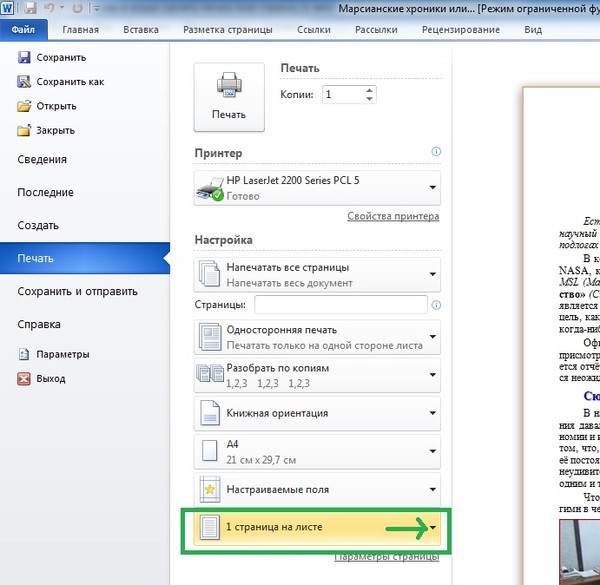Open the HP LaserJet 2200 printer dropdown
The image size is (600, 585).
pyautogui.click(x=317, y=188)
